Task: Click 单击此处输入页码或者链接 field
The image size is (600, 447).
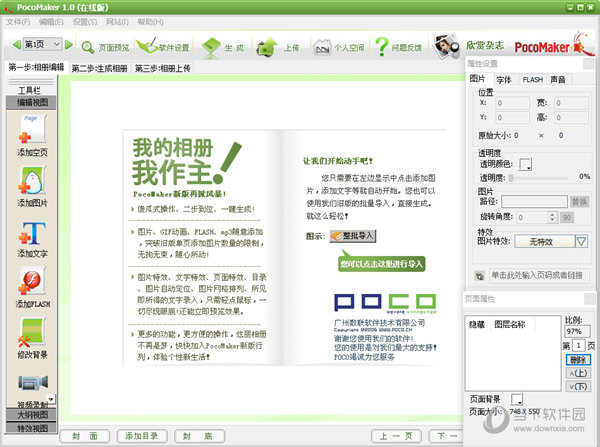Action: (x=539, y=275)
